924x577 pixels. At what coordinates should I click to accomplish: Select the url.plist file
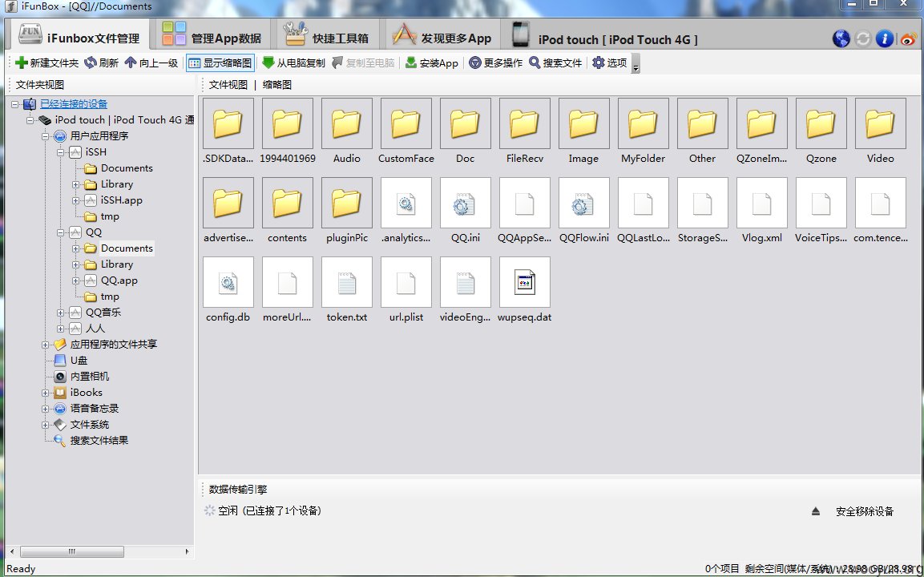[x=406, y=290]
